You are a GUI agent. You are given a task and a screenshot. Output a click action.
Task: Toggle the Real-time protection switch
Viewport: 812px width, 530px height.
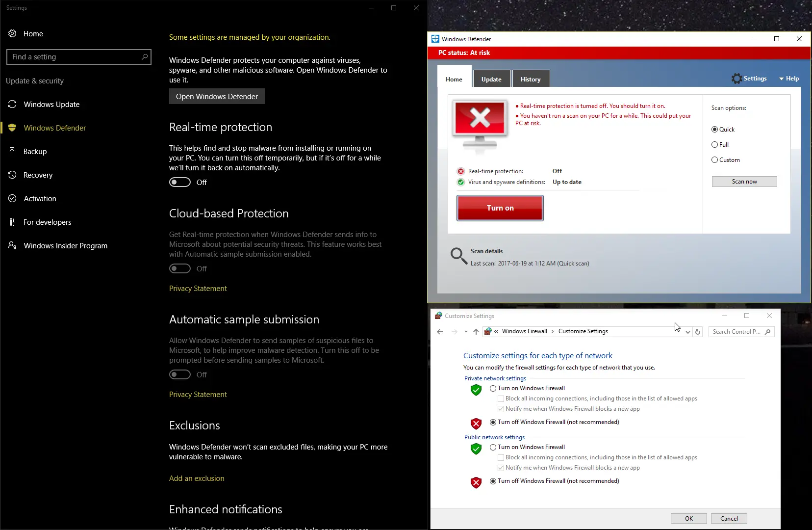click(x=180, y=182)
